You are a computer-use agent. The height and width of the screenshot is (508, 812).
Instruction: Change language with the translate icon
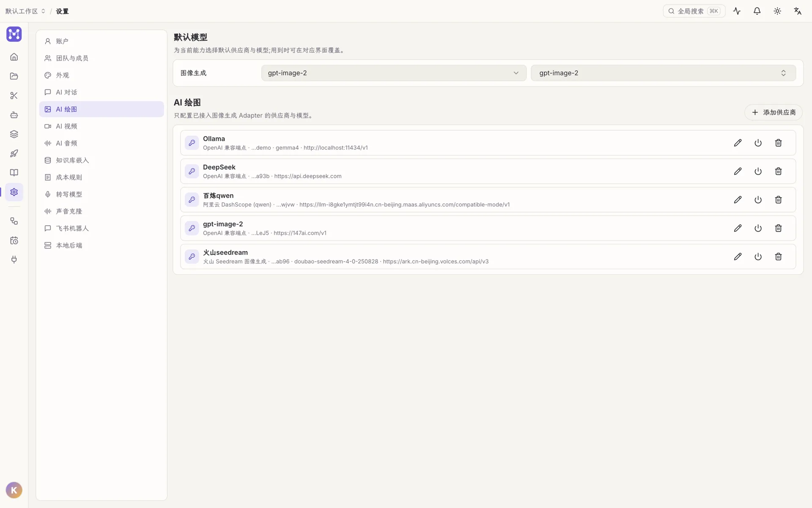798,11
